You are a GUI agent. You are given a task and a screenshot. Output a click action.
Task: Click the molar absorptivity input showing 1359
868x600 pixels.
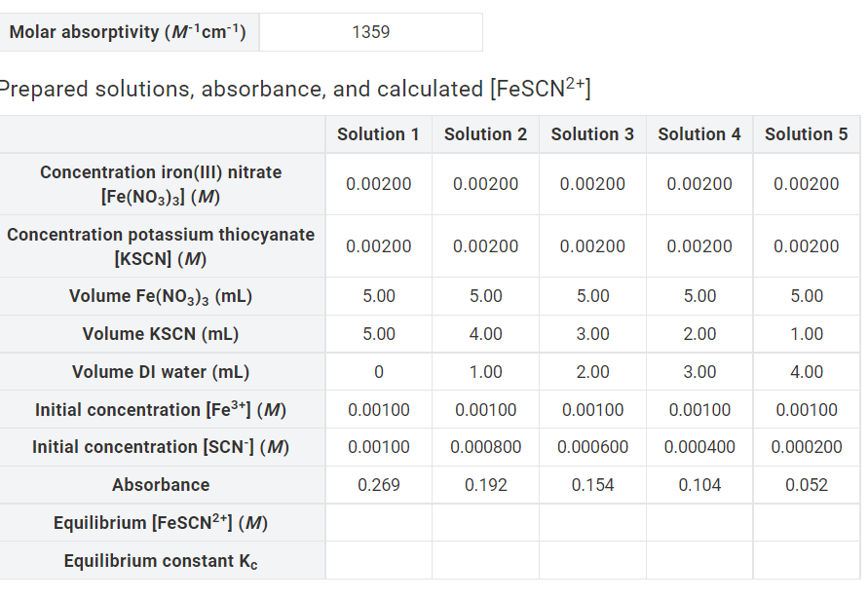pyautogui.click(x=370, y=32)
